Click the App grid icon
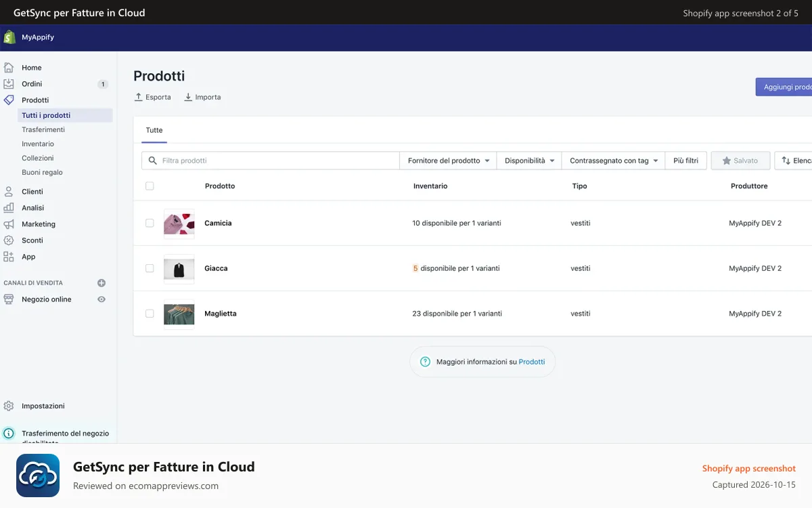The width and height of the screenshot is (812, 508). (9, 257)
